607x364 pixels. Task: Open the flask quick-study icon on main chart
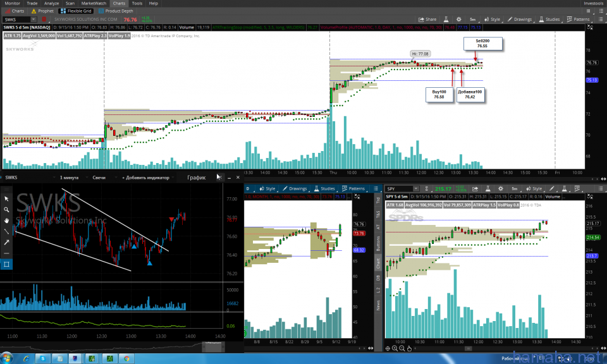(446, 20)
